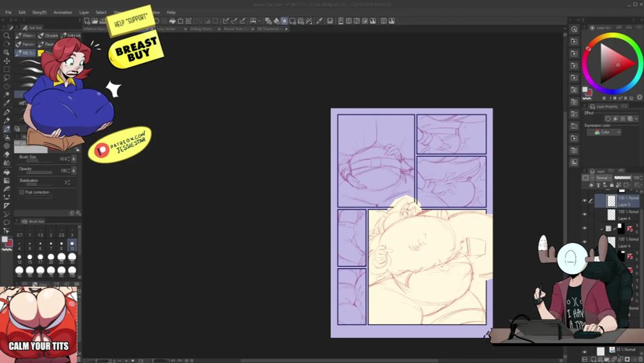Click the bottom material palette sidebar icon

pos(574,162)
